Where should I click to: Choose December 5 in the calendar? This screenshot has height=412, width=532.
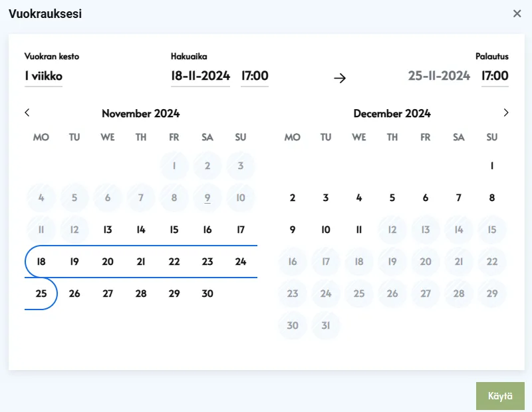coord(392,198)
